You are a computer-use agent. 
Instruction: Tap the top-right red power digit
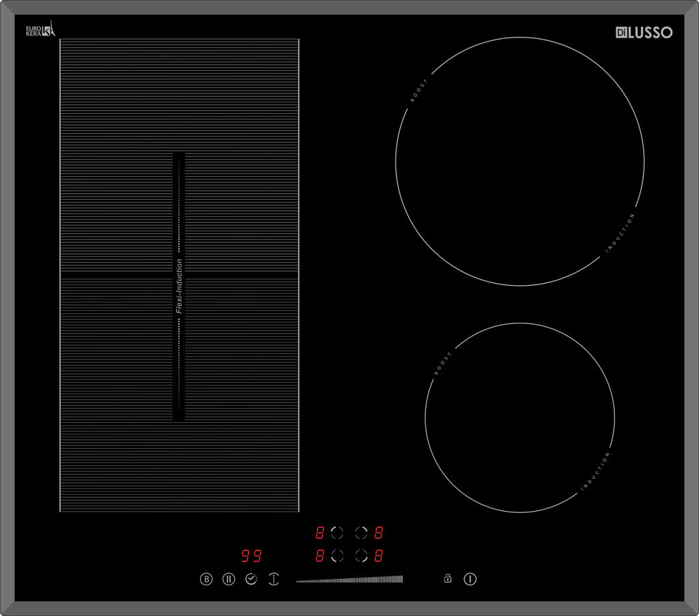(x=379, y=533)
